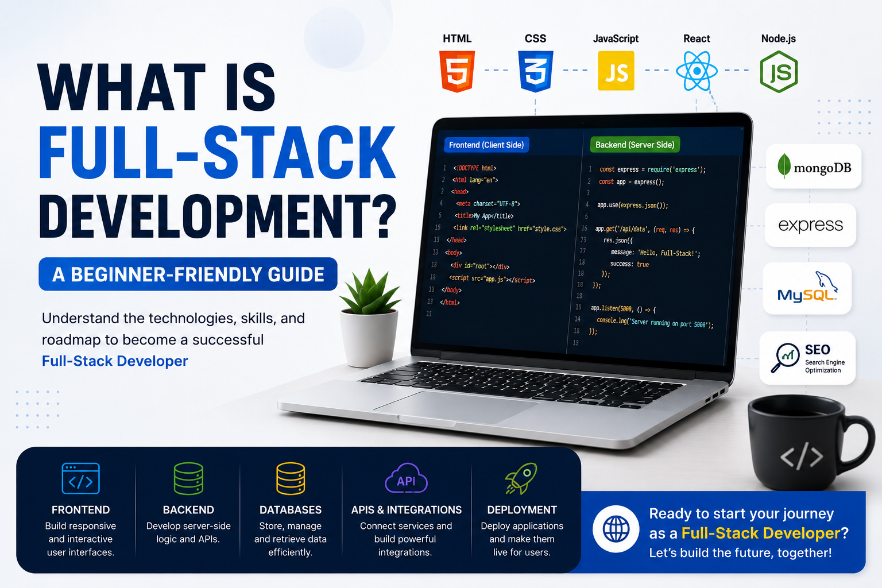This screenshot has height=588, width=882.
Task: Click the laptop trackpad
Action: click(x=457, y=407)
